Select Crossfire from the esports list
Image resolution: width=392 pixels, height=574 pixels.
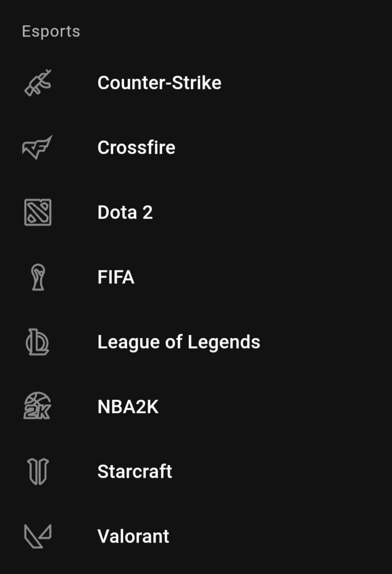coord(136,148)
